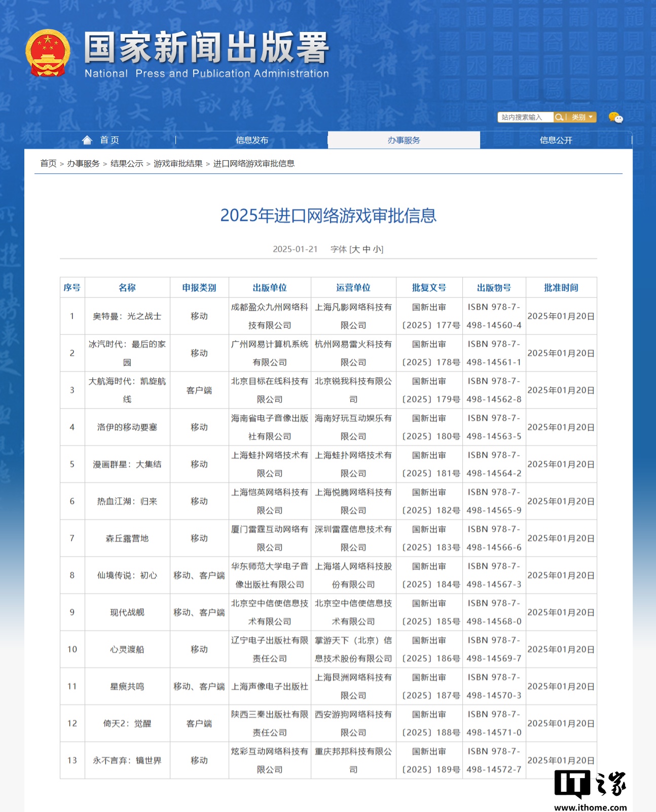Click publisher 广州网易计算机系统有限公司
656x812 pixels.
tap(270, 353)
